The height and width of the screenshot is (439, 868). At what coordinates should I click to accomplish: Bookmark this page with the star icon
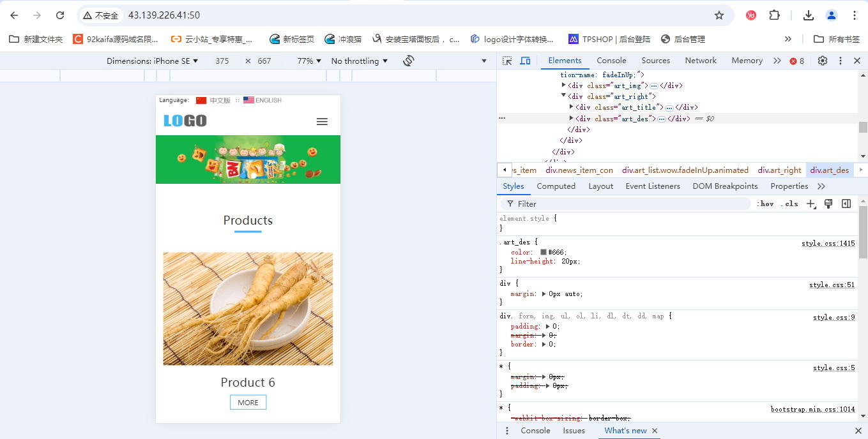coord(719,15)
